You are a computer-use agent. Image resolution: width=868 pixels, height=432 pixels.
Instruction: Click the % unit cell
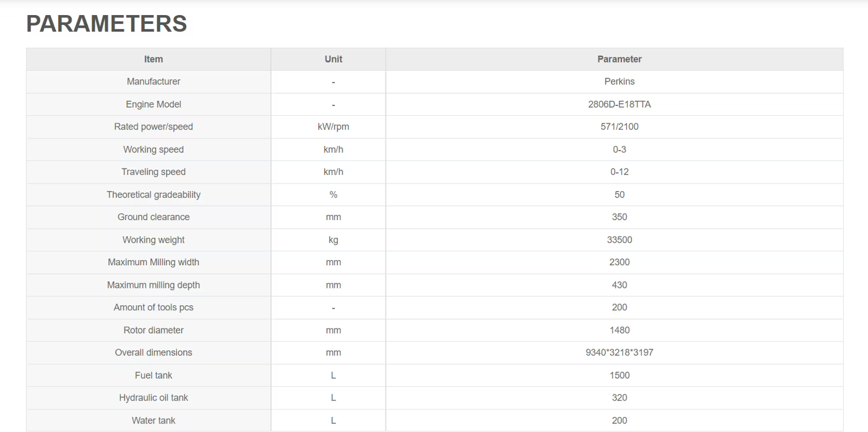[333, 195]
